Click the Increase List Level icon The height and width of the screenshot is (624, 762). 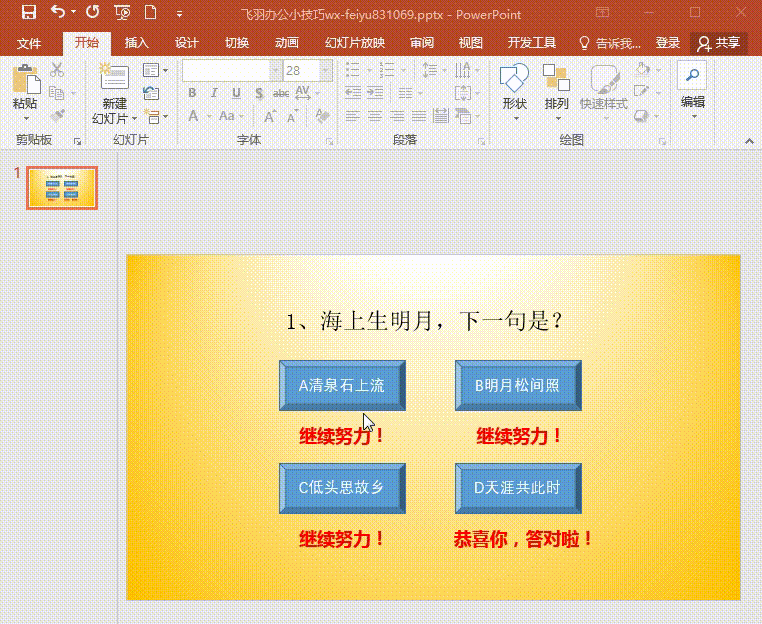(x=375, y=92)
